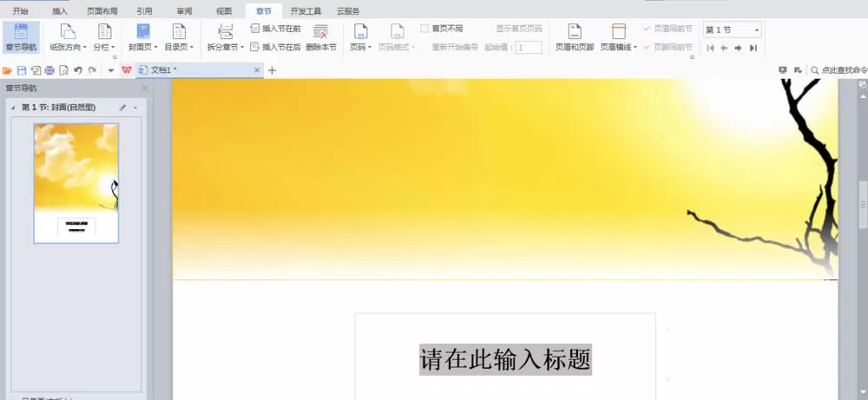Image resolution: width=868 pixels, height=400 pixels.
Task: Switch to the 开发工具 ribbon tab
Action: (x=306, y=11)
